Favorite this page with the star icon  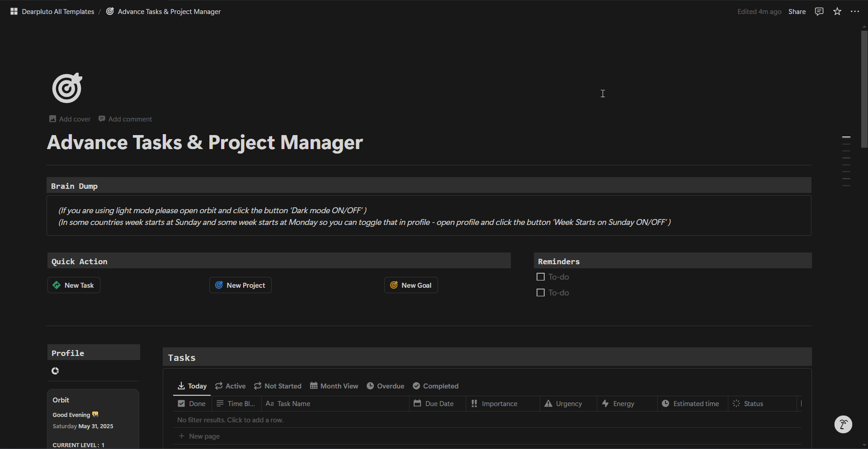837,12
